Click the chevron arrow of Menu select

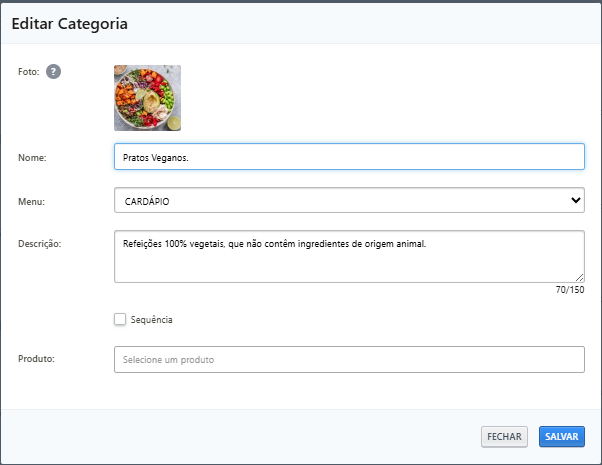pos(576,200)
